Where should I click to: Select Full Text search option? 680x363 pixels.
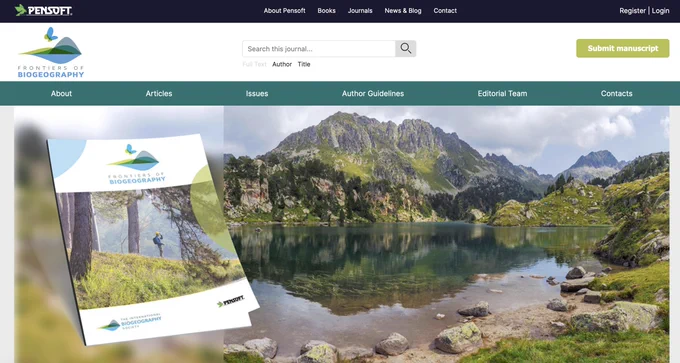pos(254,64)
